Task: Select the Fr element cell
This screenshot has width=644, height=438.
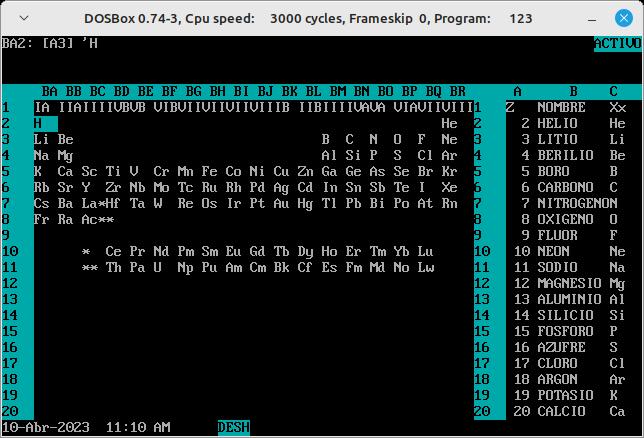Action: pos(41,219)
